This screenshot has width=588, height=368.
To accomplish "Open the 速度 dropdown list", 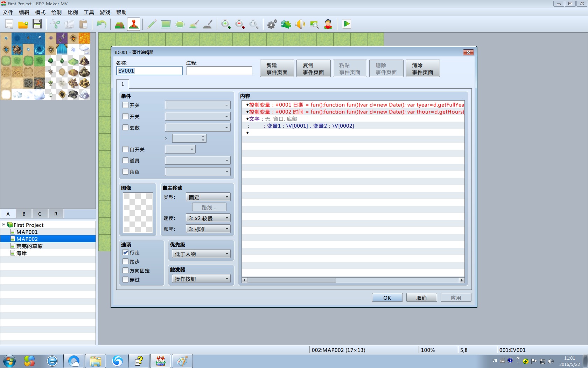I will coord(208,218).
